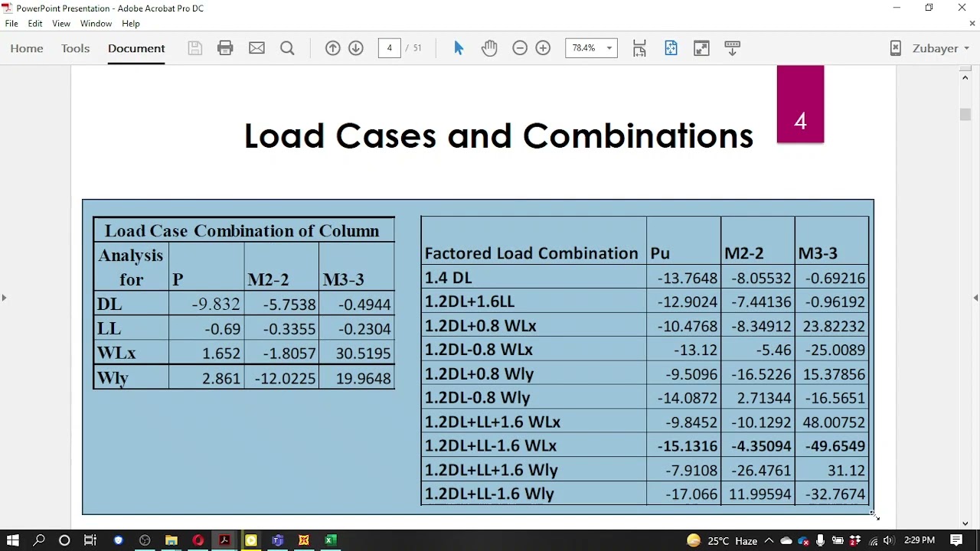This screenshot has width=980, height=551.
Task: Go to previous page arrow
Action: click(332, 48)
